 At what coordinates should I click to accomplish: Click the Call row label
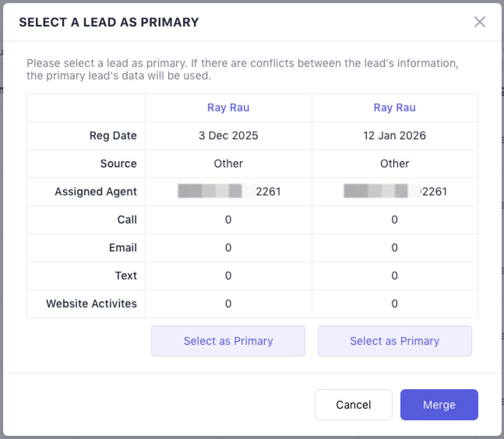pyautogui.click(x=127, y=219)
